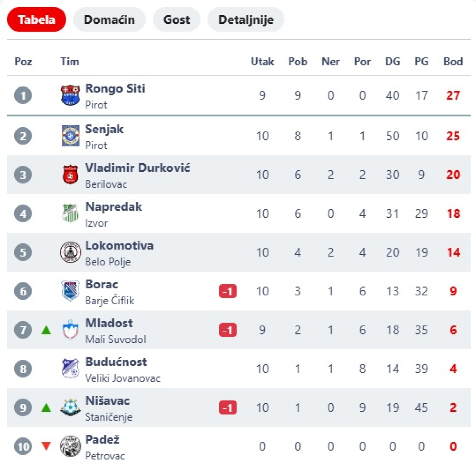Click the Rongo Siti club crest
This screenshot has height=463, width=476.
pos(70,95)
